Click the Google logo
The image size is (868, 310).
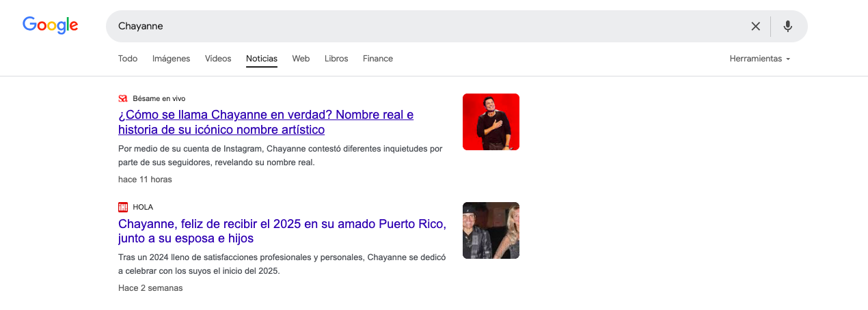(x=50, y=25)
